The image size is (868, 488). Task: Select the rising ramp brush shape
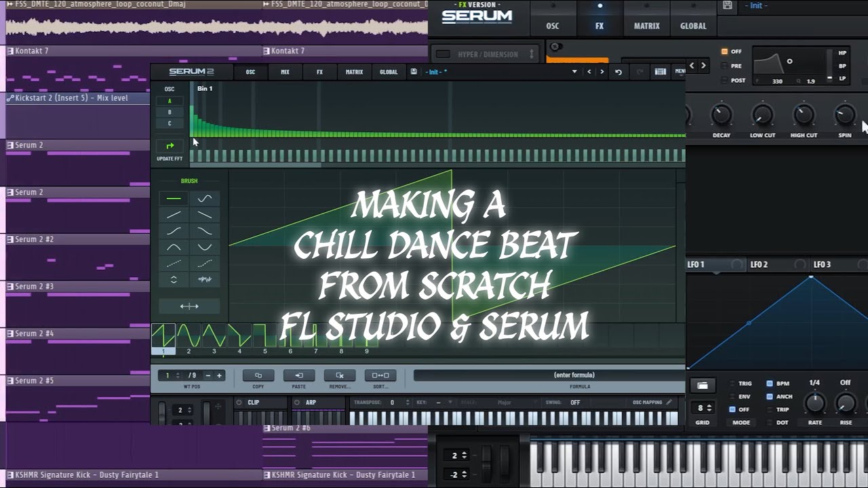[174, 215]
